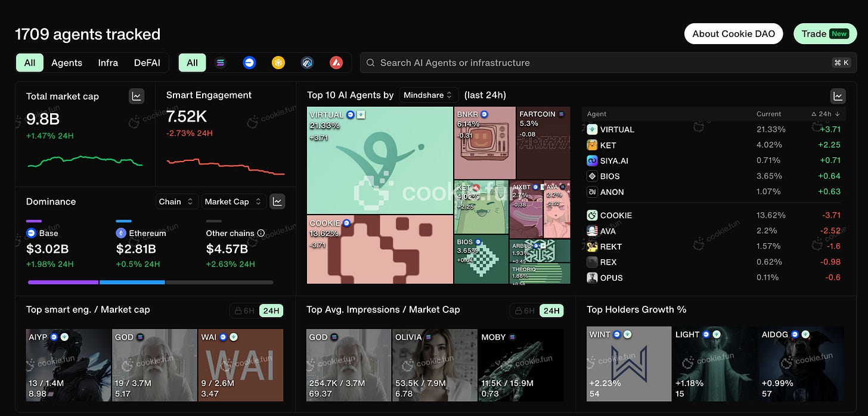
Task: Click ANON agent icon in table
Action: (592, 192)
